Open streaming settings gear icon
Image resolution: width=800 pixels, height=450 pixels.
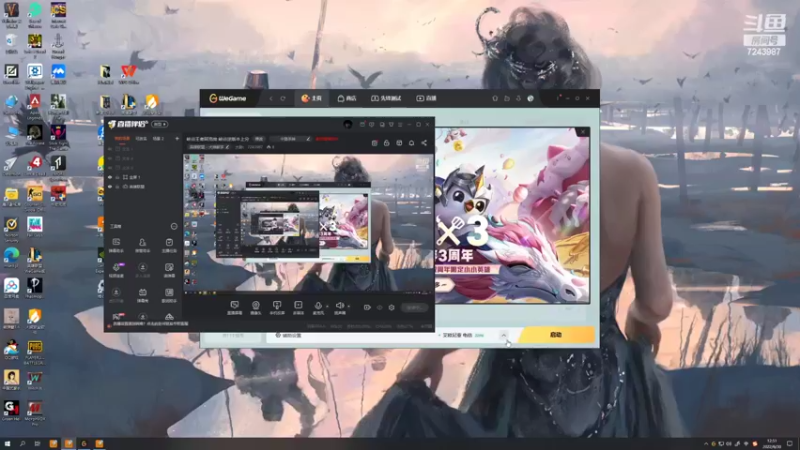[x=391, y=308]
